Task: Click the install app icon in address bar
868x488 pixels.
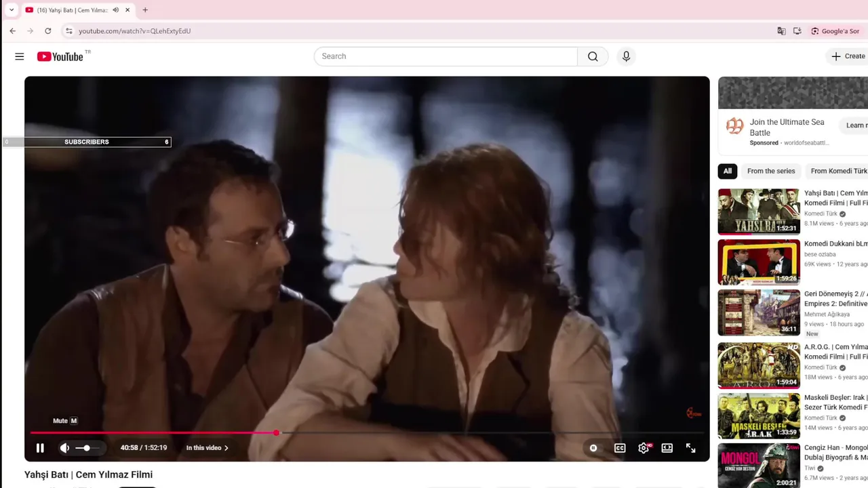Action: 797,30
